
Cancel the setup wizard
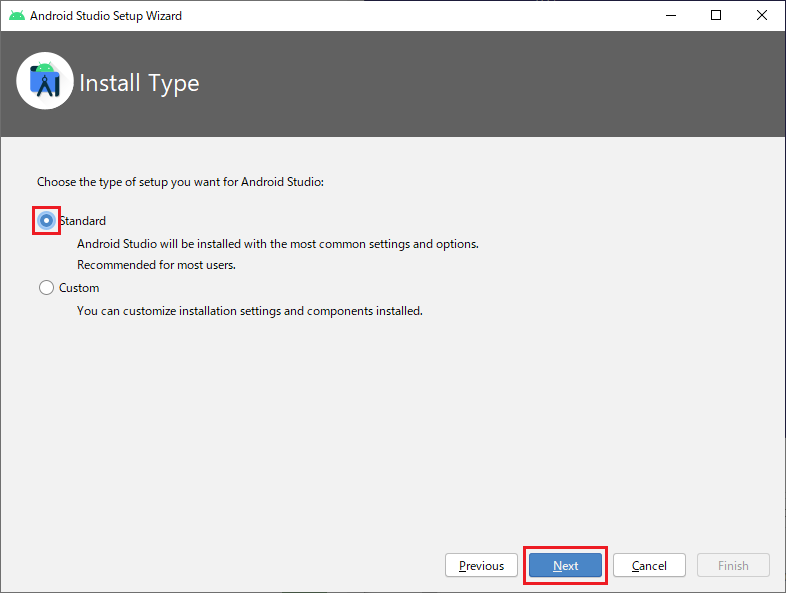649,565
